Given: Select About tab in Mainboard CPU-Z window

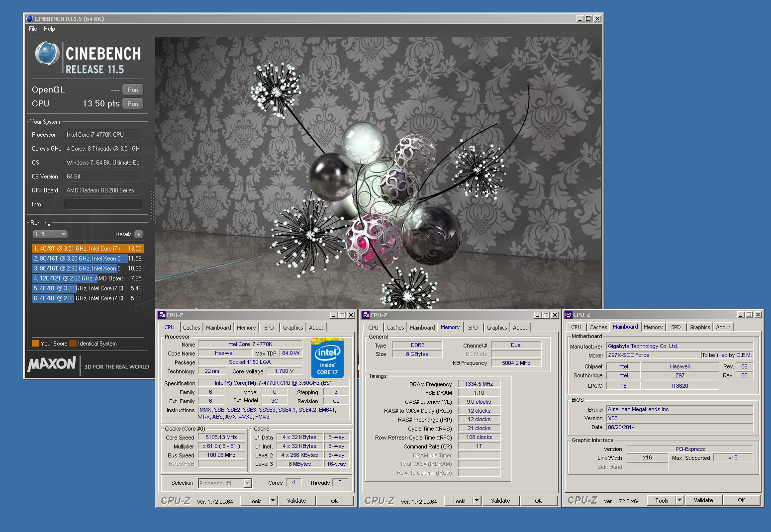Looking at the screenshot, I should pyautogui.click(x=723, y=327).
